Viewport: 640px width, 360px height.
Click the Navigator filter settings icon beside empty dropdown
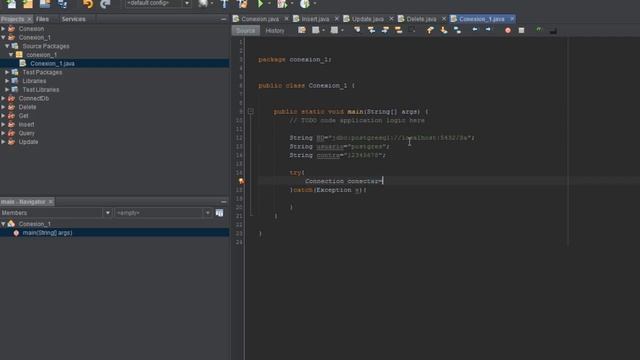tap(219, 213)
